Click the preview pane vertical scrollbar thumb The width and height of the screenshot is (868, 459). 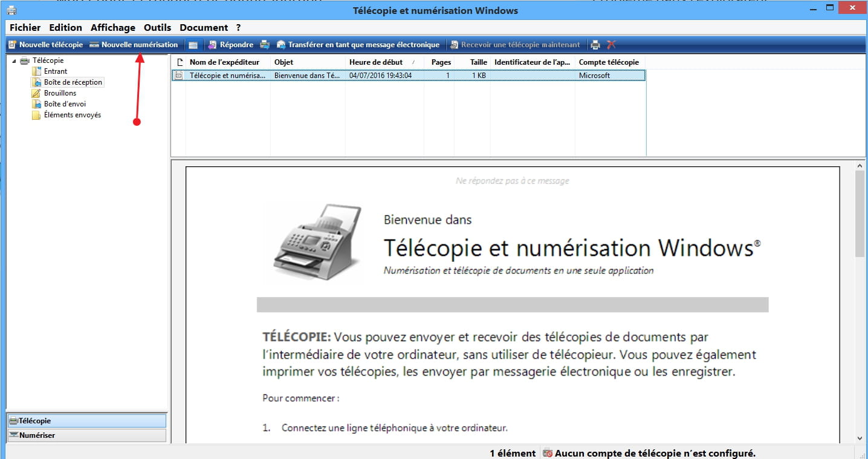point(860,213)
